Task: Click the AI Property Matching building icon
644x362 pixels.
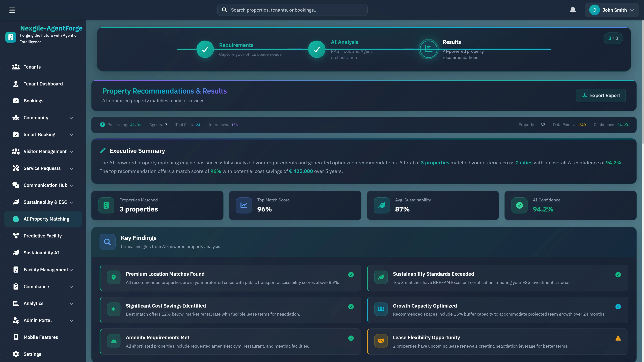Action: (x=16, y=219)
